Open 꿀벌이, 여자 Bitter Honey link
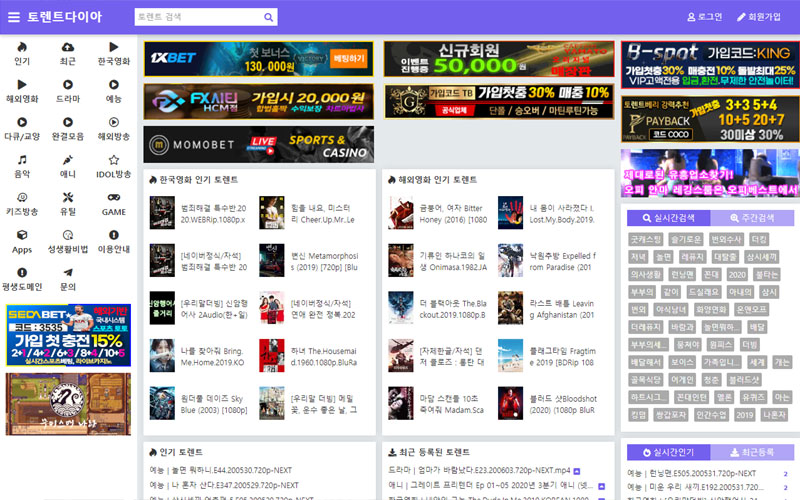800x500 pixels. click(x=453, y=214)
